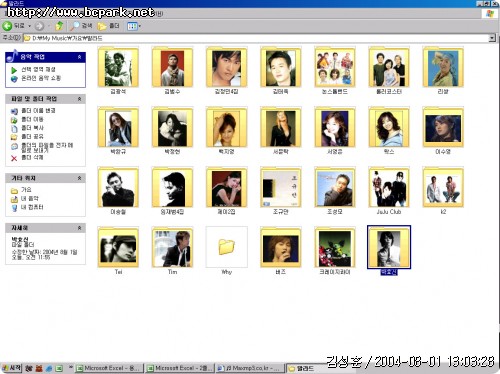Select the 제이2집 folder
The width and height of the screenshot is (500, 374).
[x=226, y=191]
